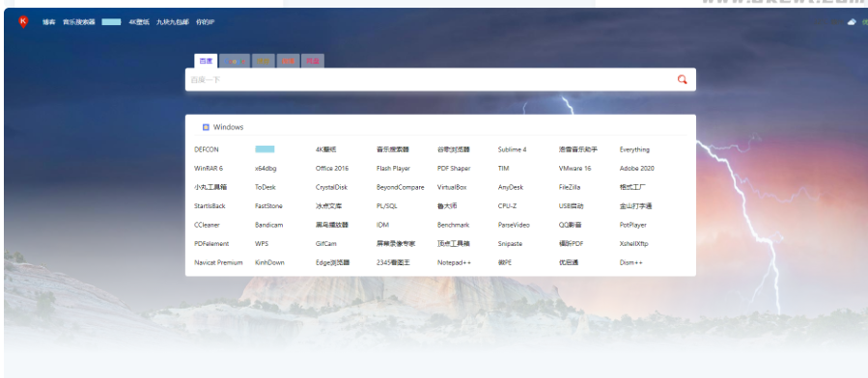Open 音乐搜索器 in top navigation
868x378 pixels.
tap(78, 22)
